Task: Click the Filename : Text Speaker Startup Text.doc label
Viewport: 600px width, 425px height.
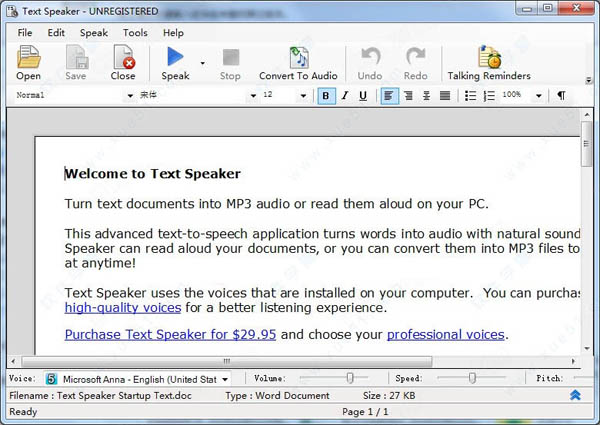Action: [100, 396]
